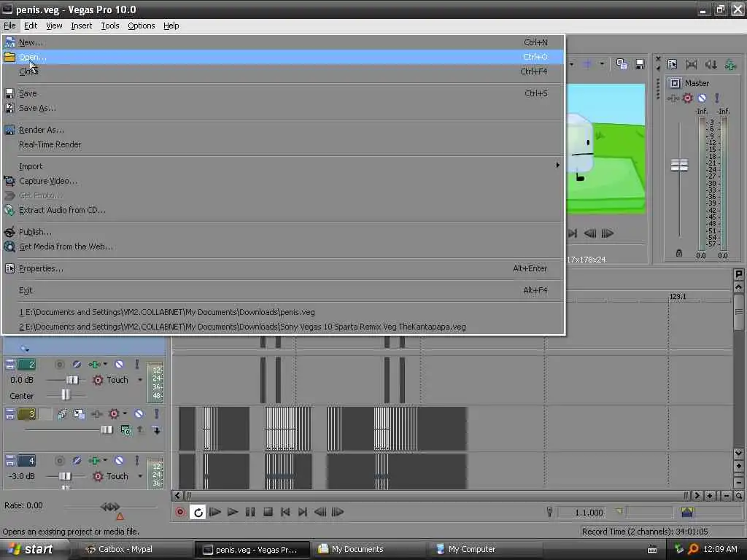Choose Exit in the File menu
Viewport: 747px width, 560px height.
click(x=284, y=290)
